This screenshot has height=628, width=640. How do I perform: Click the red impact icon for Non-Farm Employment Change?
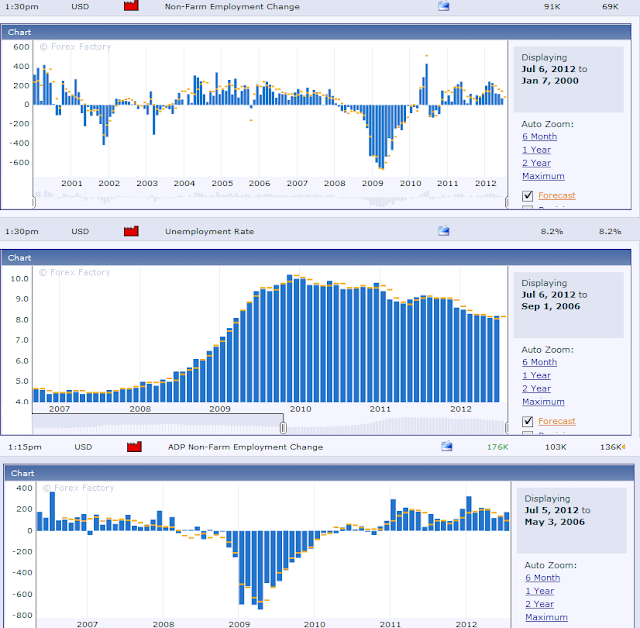tap(131, 6)
